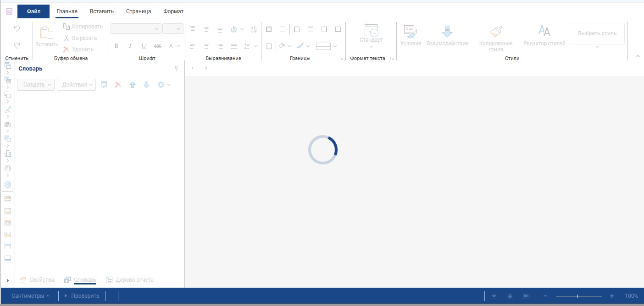Switch to Главная ribbon tab

[67, 11]
